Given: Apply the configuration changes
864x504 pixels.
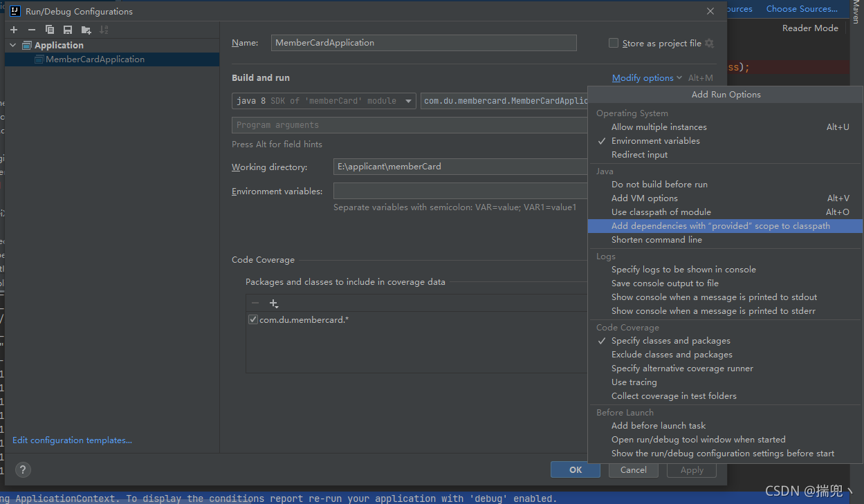Looking at the screenshot, I should point(691,469).
